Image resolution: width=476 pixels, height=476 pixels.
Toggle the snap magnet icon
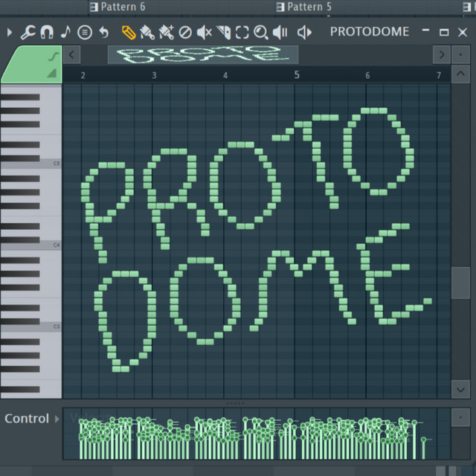[46, 32]
